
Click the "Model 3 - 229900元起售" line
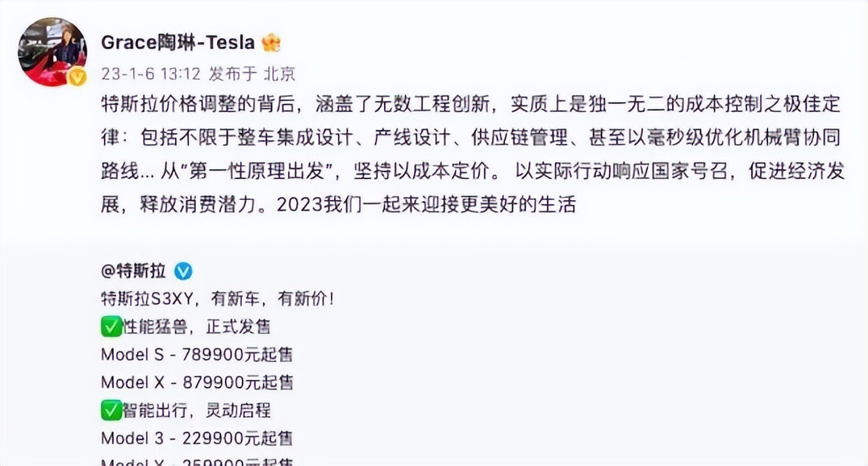[197, 438]
